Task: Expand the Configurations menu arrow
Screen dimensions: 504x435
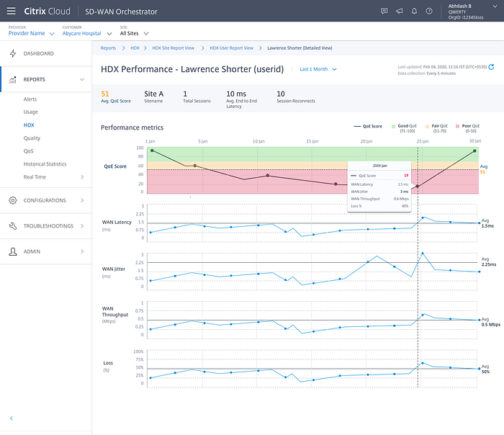Action: [x=82, y=200]
